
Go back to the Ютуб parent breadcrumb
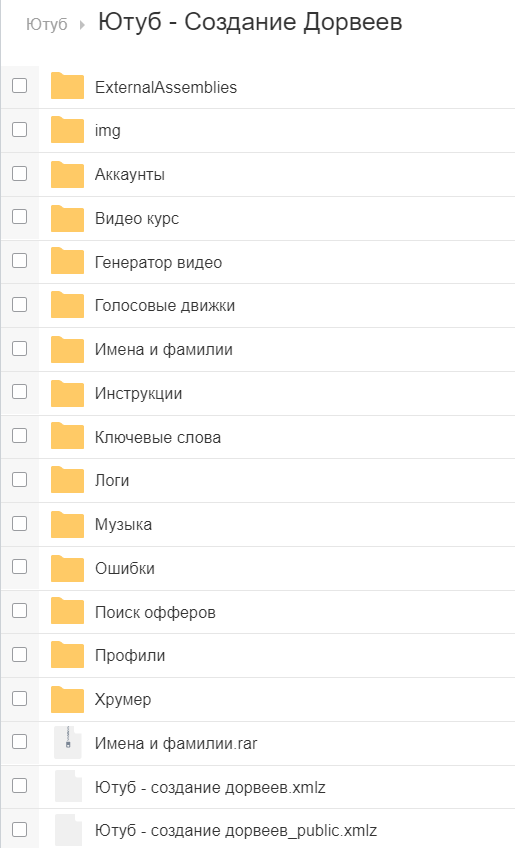pos(47,24)
